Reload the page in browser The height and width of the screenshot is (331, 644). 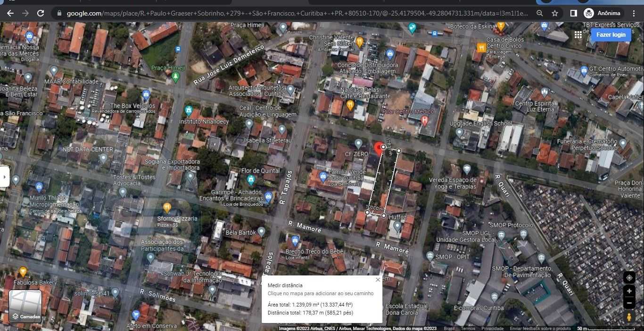[41, 13]
